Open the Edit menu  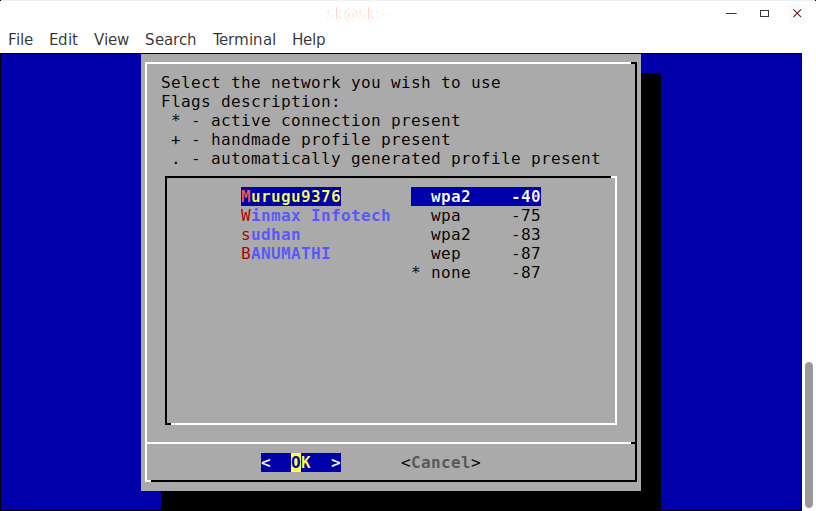point(63,39)
